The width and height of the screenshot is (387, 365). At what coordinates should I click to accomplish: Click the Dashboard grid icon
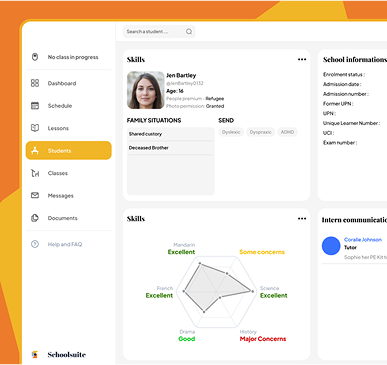coord(35,83)
